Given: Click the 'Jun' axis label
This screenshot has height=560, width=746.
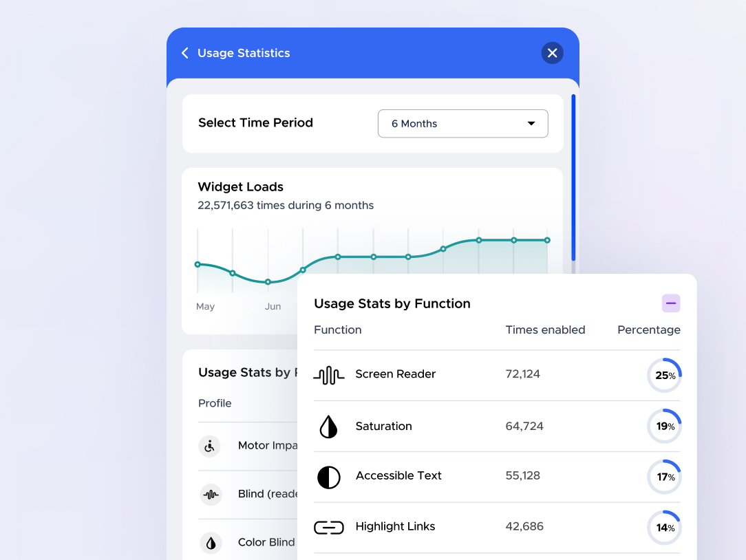Looking at the screenshot, I should 273,306.
